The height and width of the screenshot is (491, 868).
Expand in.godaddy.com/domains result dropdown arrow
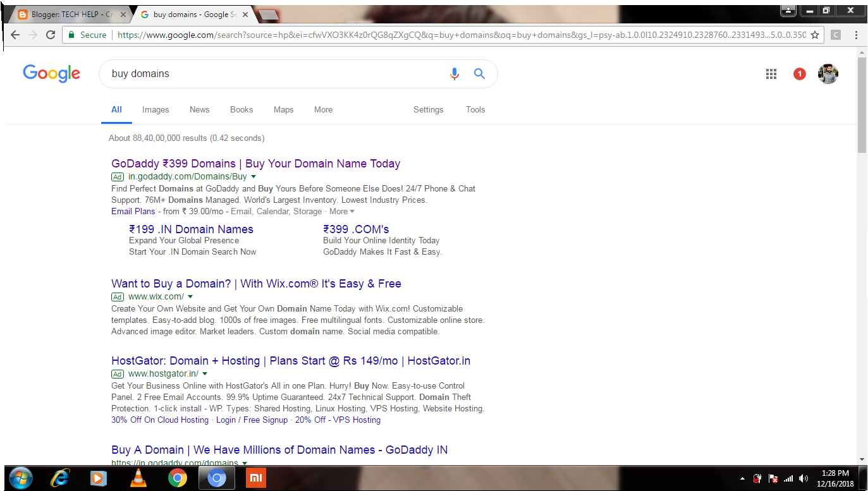[244, 463]
